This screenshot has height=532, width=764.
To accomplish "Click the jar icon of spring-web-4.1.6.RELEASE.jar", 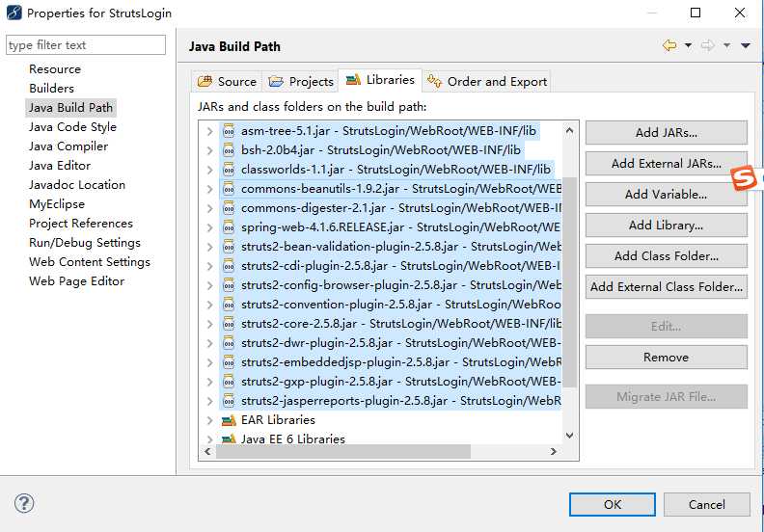I will [229, 227].
